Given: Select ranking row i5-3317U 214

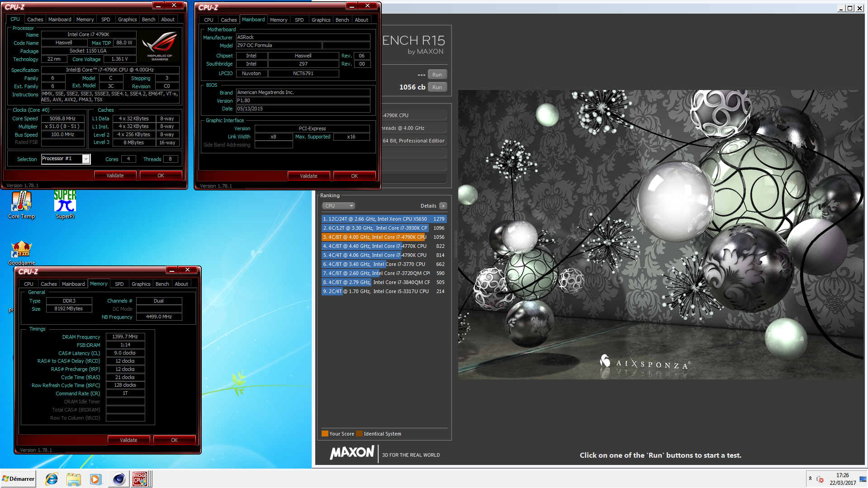Looking at the screenshot, I should tap(384, 291).
